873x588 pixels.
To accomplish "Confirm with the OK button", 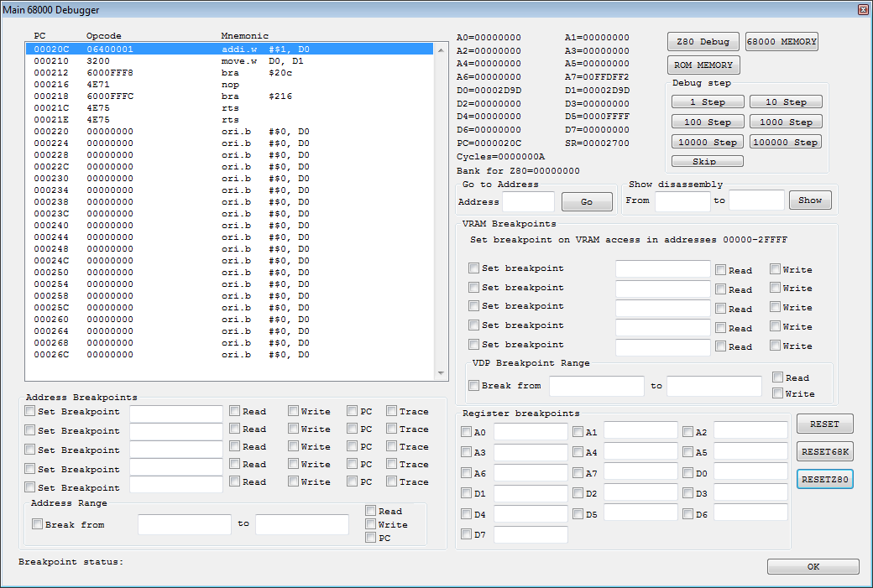I will (x=813, y=567).
